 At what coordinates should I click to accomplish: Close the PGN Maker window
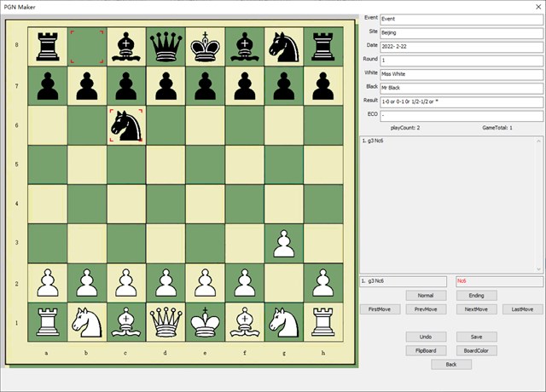(x=538, y=7)
